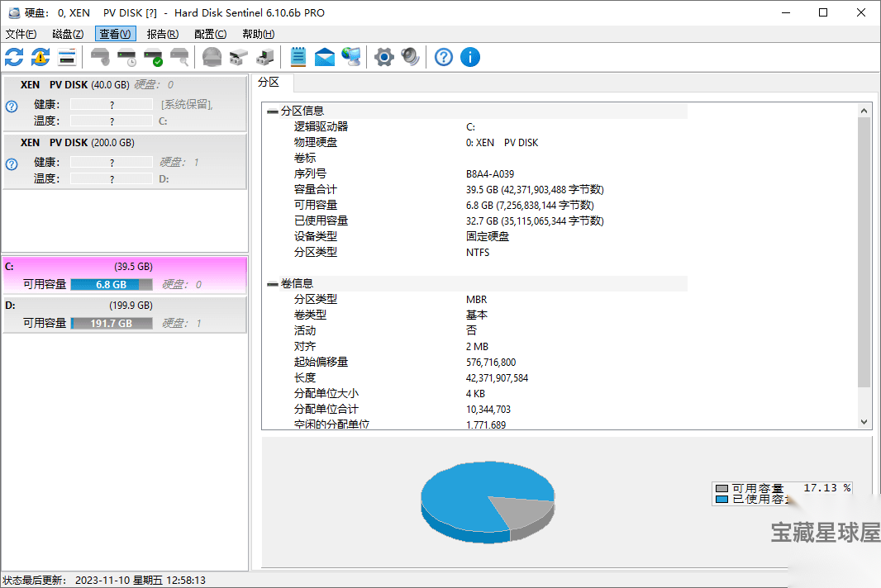
Task: Open the 文件(F) menu
Action: 21,34
